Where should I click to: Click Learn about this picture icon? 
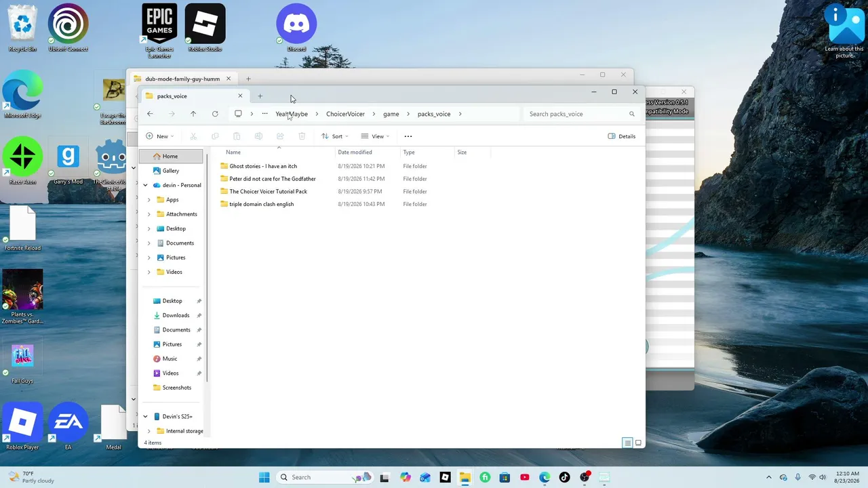844,30
